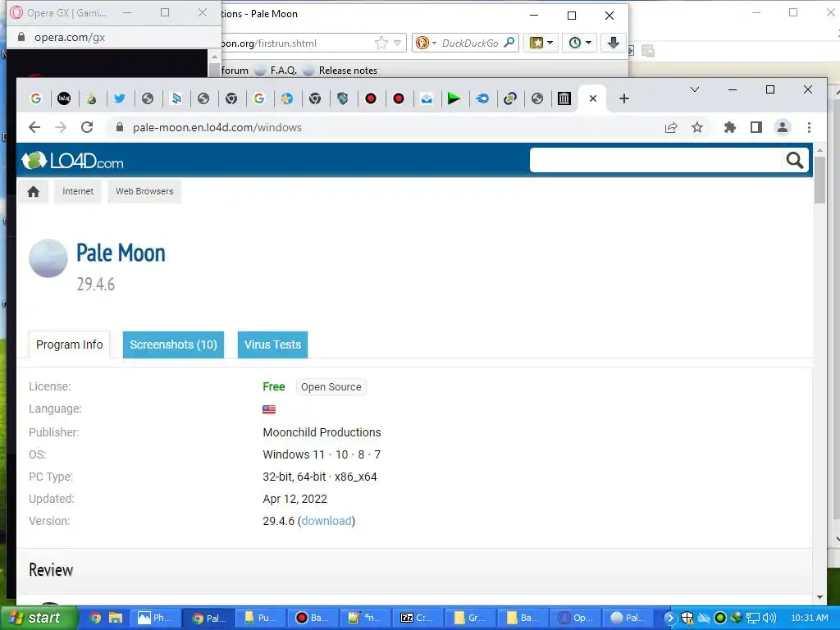The image size is (840, 630).
Task: Switch to the 7-Zip taskbar window
Action: [x=417, y=619]
